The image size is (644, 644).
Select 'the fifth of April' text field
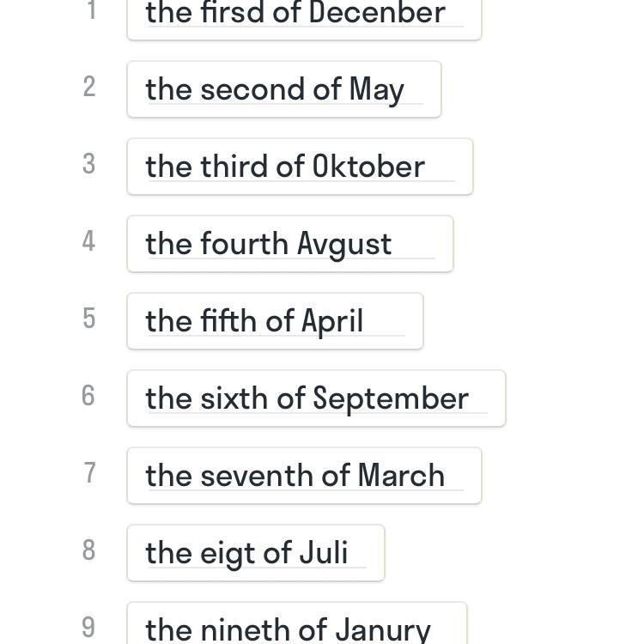(x=275, y=321)
